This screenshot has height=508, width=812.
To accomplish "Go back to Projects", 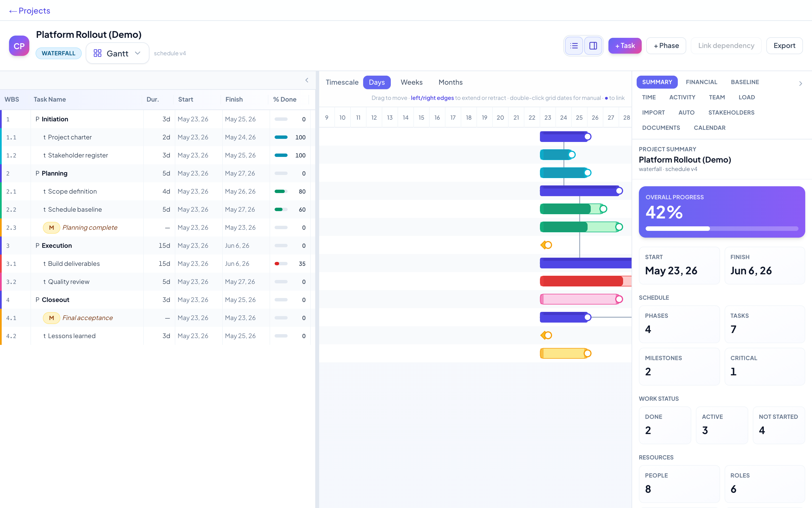I will [x=30, y=11].
